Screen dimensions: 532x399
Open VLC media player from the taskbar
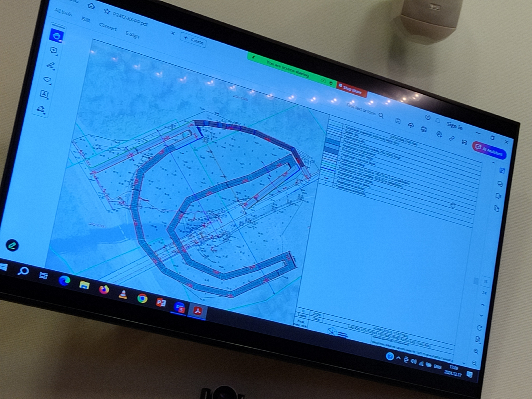[x=123, y=294]
